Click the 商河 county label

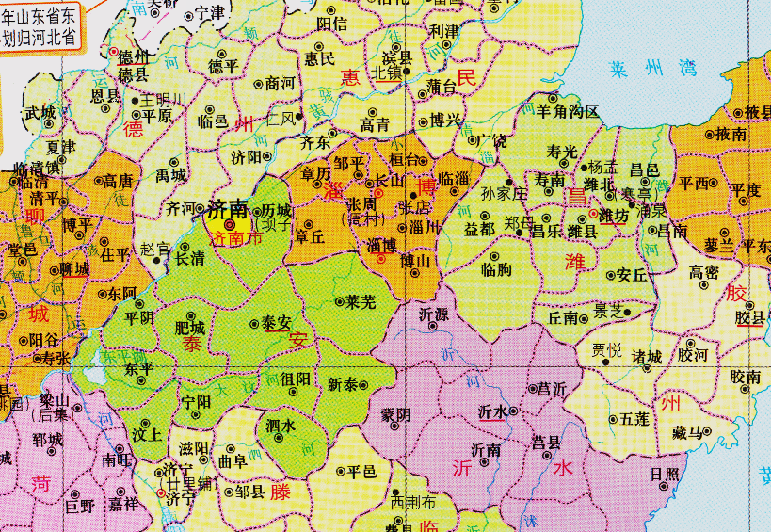pyautogui.click(x=280, y=84)
